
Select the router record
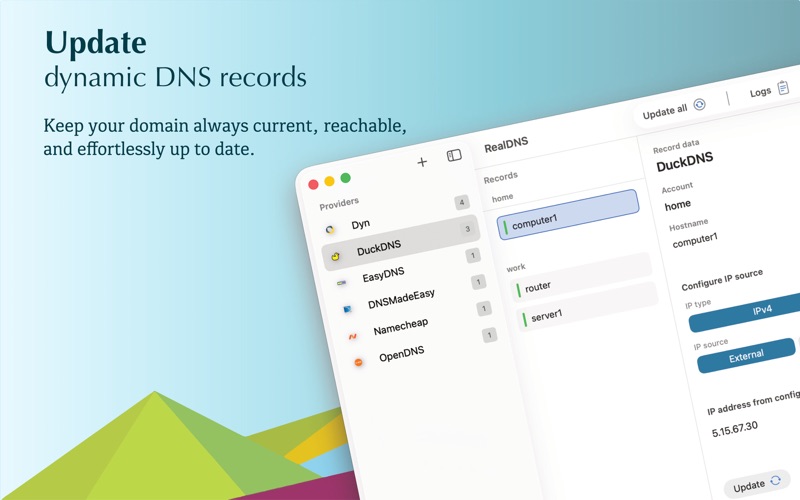(x=582, y=279)
